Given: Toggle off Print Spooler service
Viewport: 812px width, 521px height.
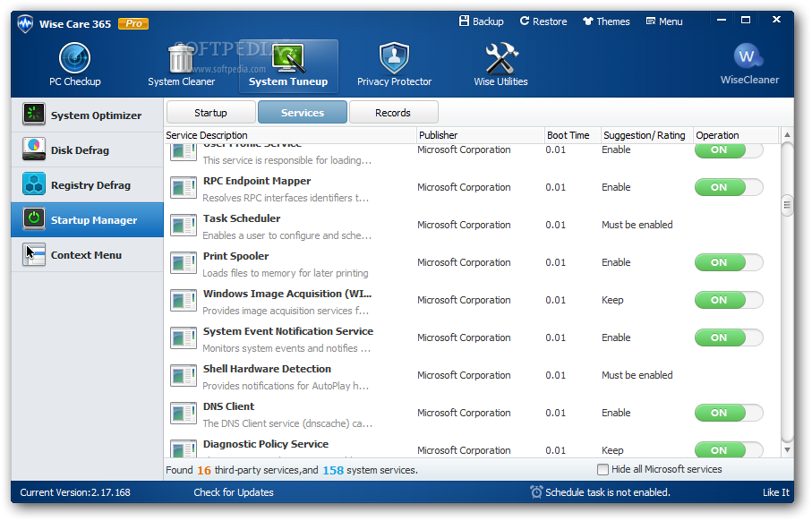Looking at the screenshot, I should pyautogui.click(x=729, y=262).
